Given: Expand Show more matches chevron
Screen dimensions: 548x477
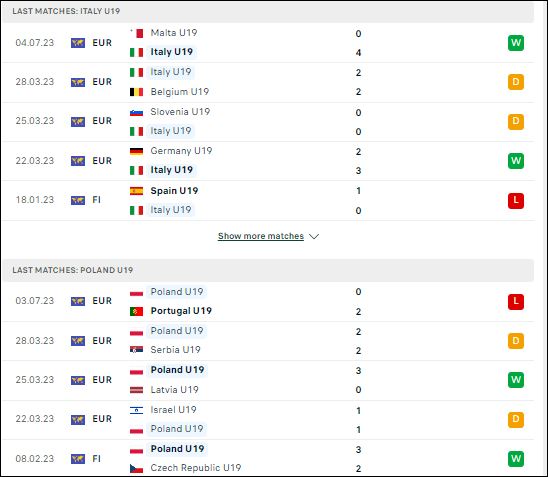Looking at the screenshot, I should [x=314, y=237].
